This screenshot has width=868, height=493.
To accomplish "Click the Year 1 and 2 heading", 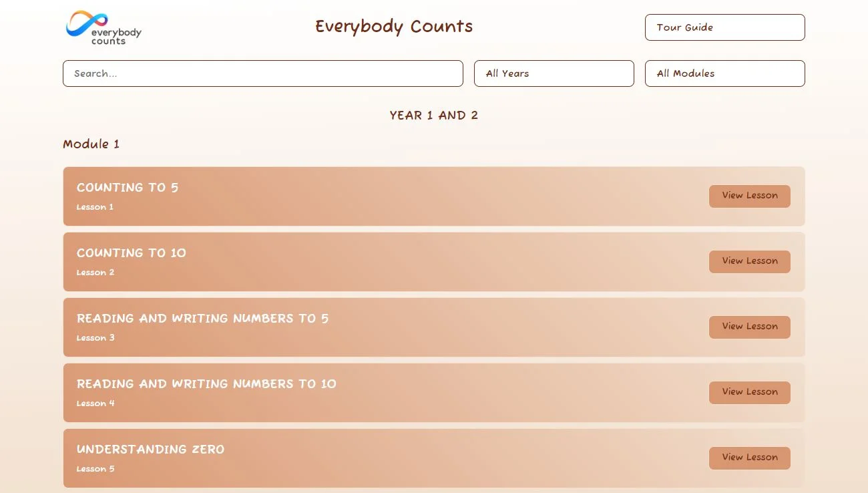I will click(433, 115).
